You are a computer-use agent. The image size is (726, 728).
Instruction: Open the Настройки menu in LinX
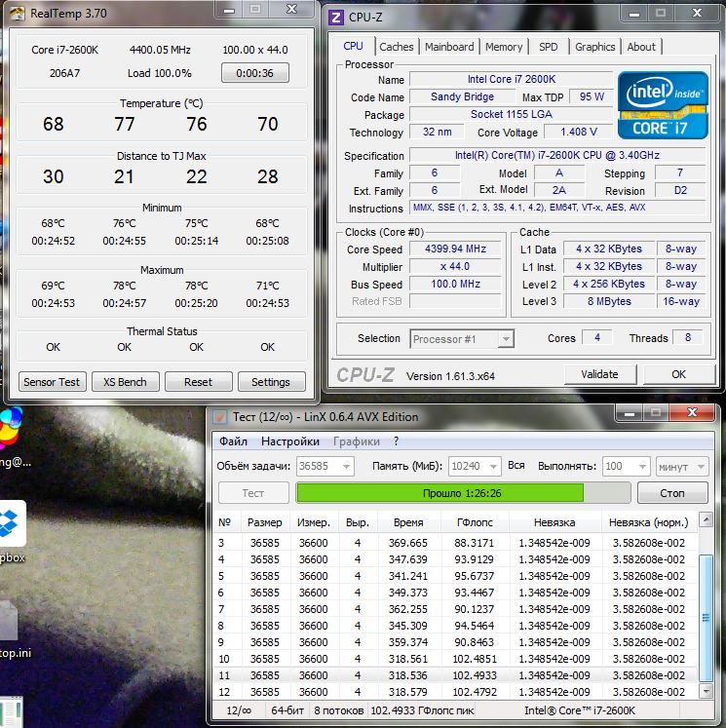pos(290,441)
